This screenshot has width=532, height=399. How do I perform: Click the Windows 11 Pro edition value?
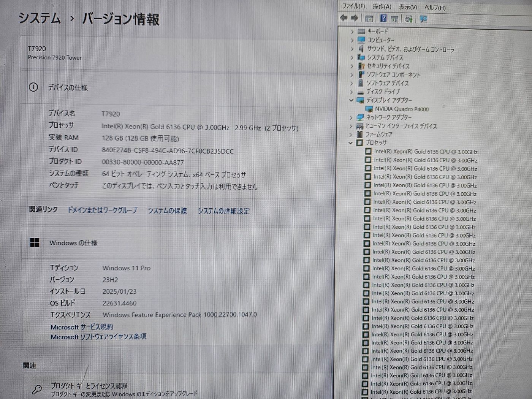point(127,268)
